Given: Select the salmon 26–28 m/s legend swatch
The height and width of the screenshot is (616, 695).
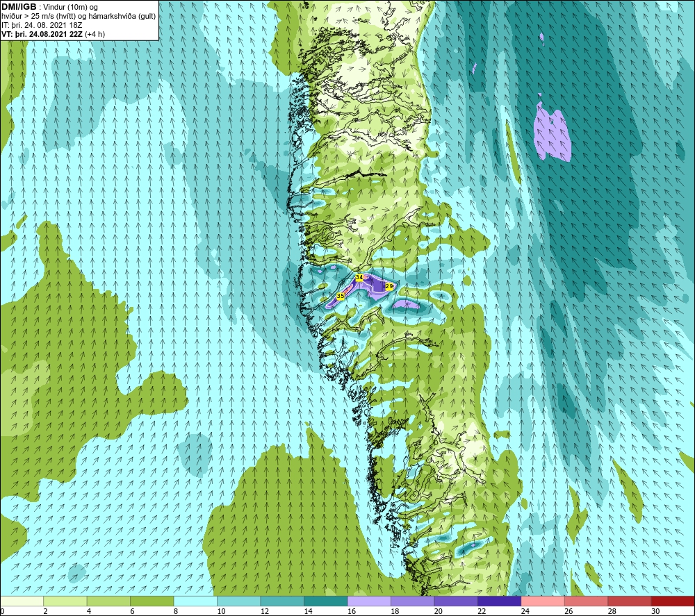Looking at the screenshot, I should (x=587, y=601).
